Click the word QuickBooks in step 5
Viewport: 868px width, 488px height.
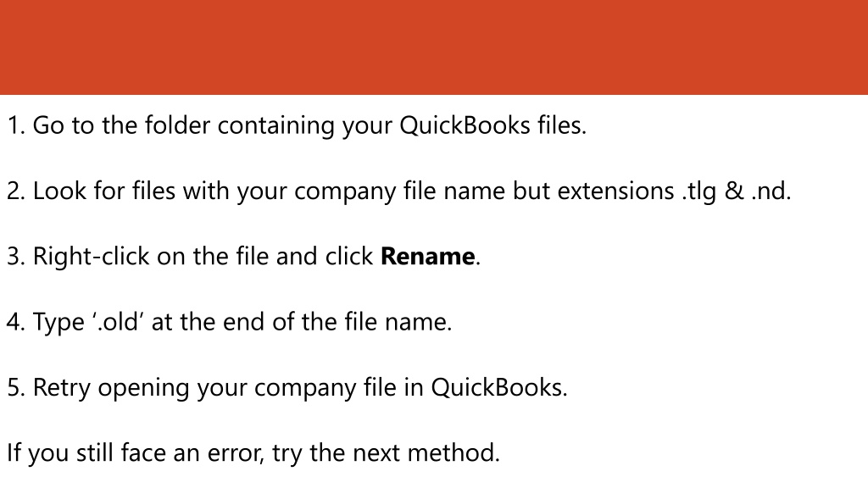coord(497,387)
